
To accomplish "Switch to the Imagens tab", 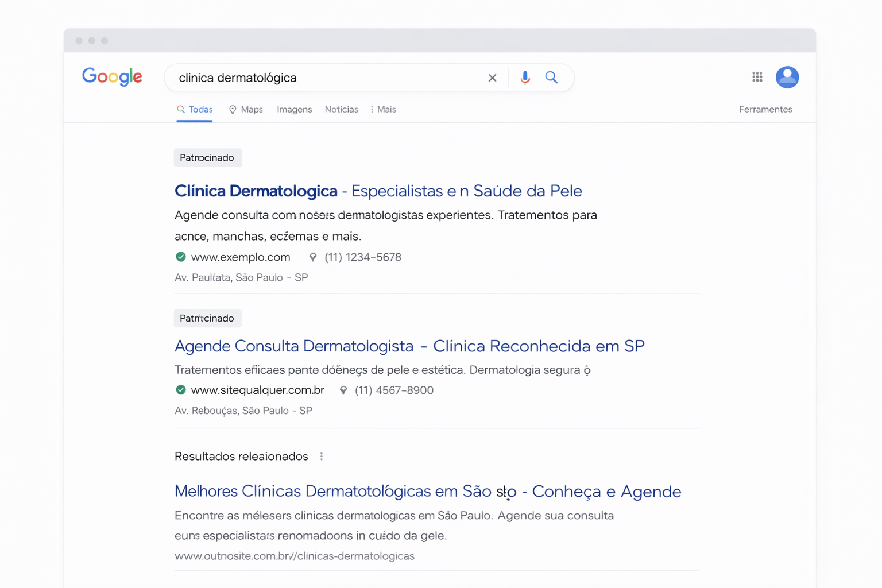I will 294,109.
